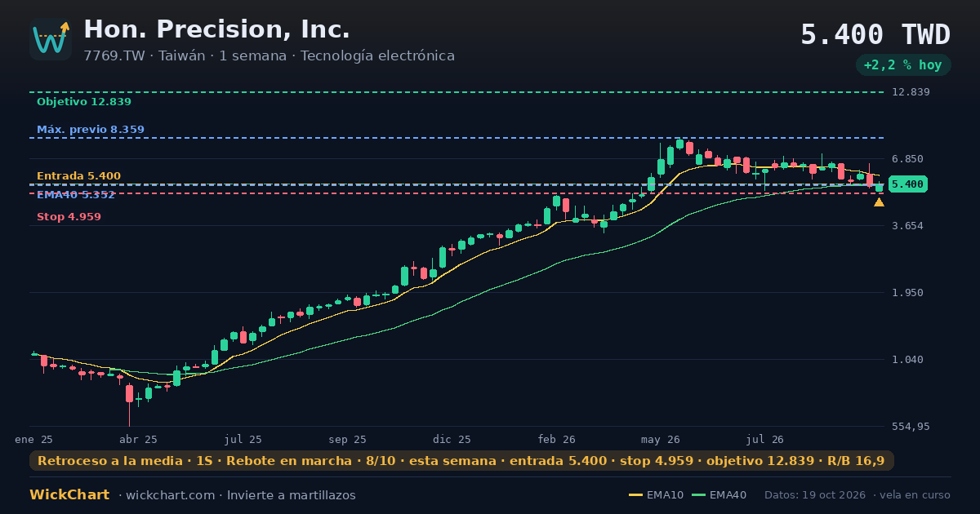Click the Retroceso a la media signal banner
Screen dimensions: 980x514
(461, 461)
